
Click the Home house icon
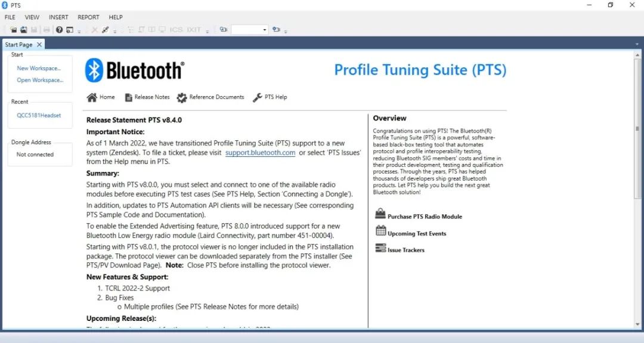pos(92,97)
